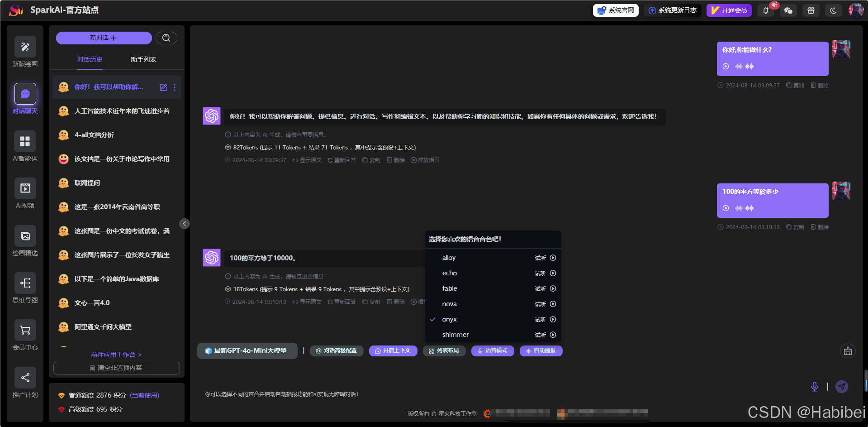
Task: Open more options for selected conversation
Action: 175,87
